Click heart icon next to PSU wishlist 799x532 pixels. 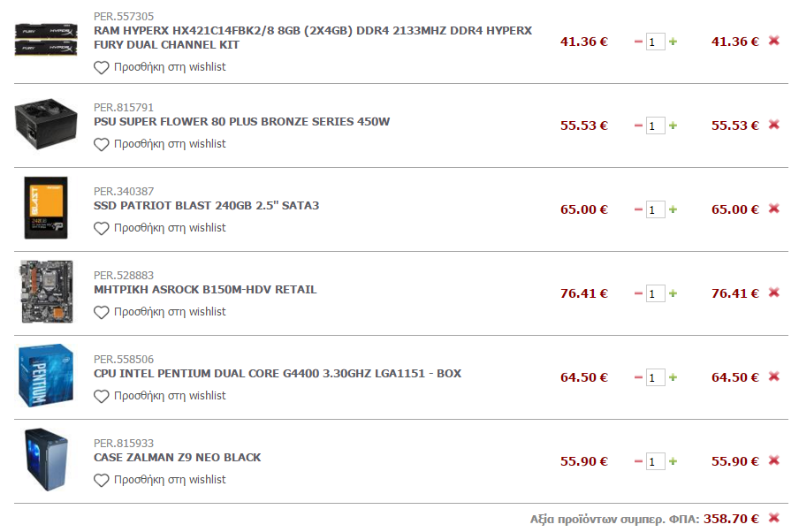(102, 145)
